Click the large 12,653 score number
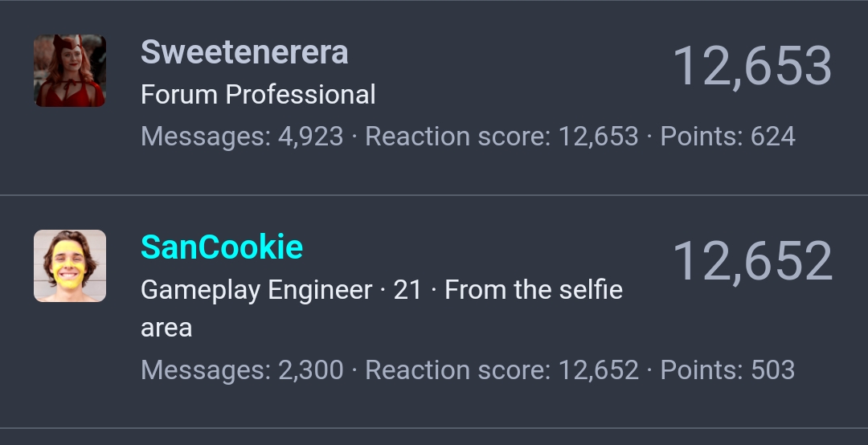The height and width of the screenshot is (445, 868). click(x=752, y=67)
